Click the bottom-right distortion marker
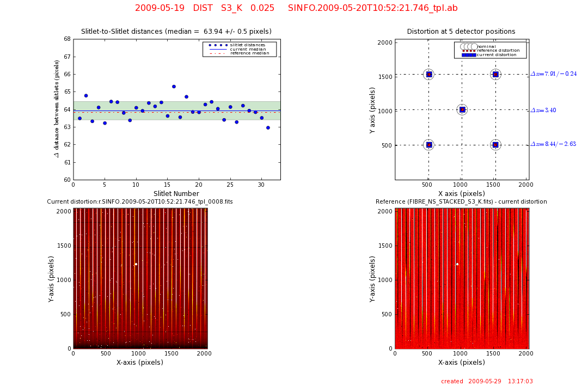 pyautogui.click(x=495, y=144)
